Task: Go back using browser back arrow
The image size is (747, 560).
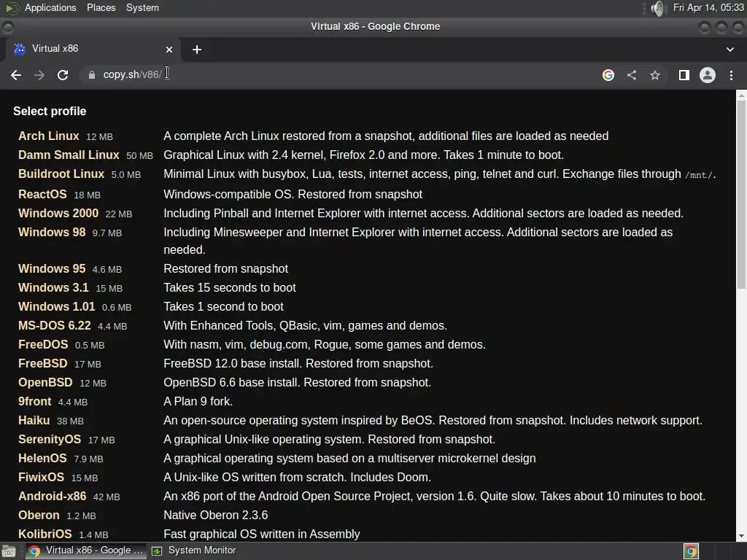Action: pos(16,75)
